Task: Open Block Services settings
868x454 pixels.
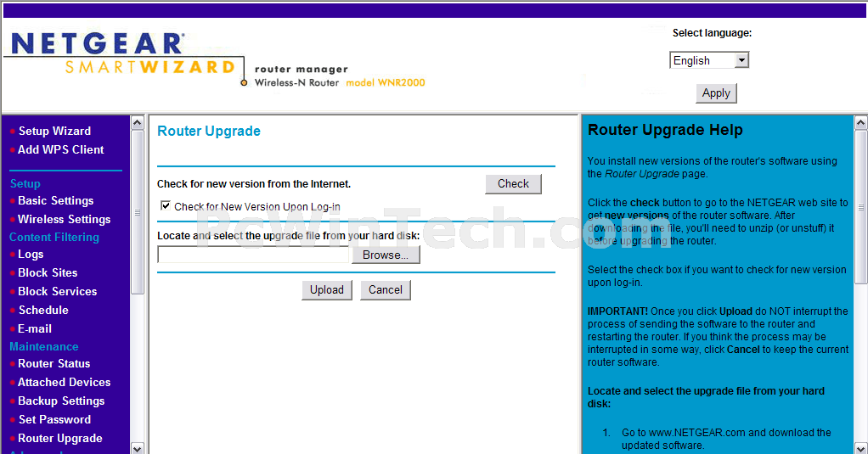Action: click(x=57, y=291)
